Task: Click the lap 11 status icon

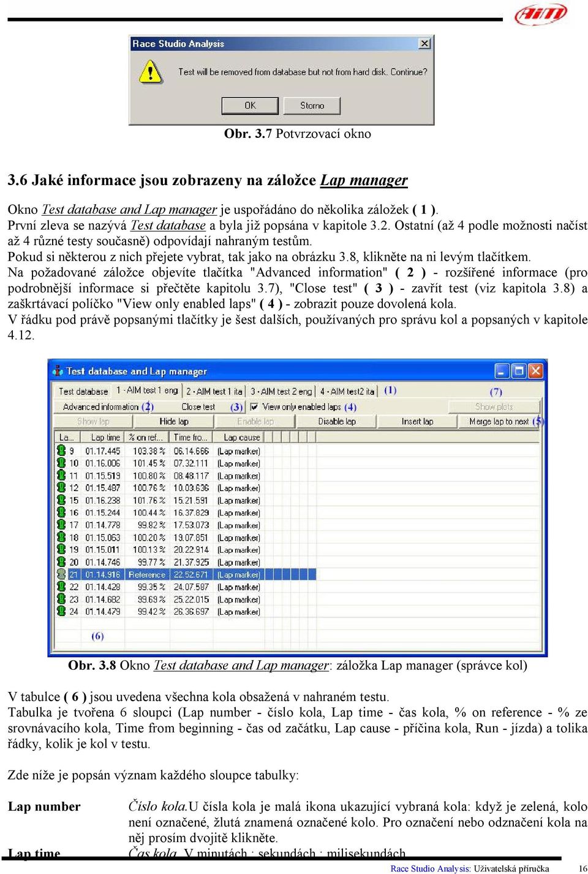Action: [61, 475]
